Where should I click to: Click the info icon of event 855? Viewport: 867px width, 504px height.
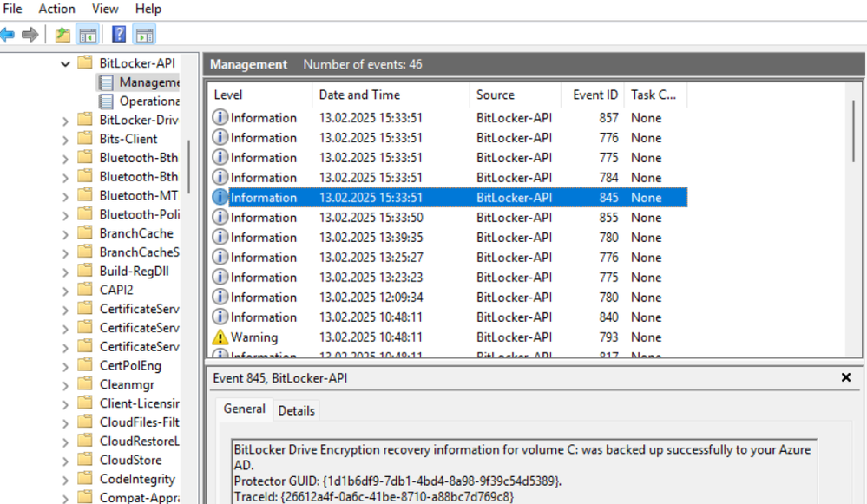click(x=220, y=217)
